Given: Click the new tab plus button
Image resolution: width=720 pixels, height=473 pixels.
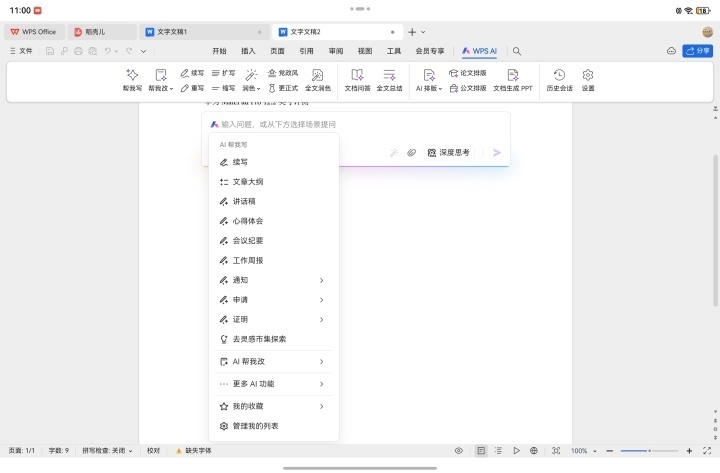Looking at the screenshot, I should [x=412, y=32].
